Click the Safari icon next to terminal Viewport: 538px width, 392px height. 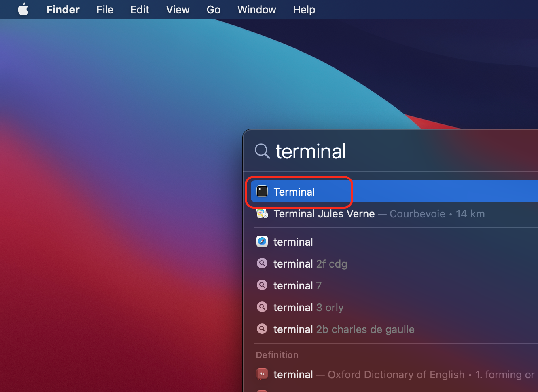tap(262, 242)
